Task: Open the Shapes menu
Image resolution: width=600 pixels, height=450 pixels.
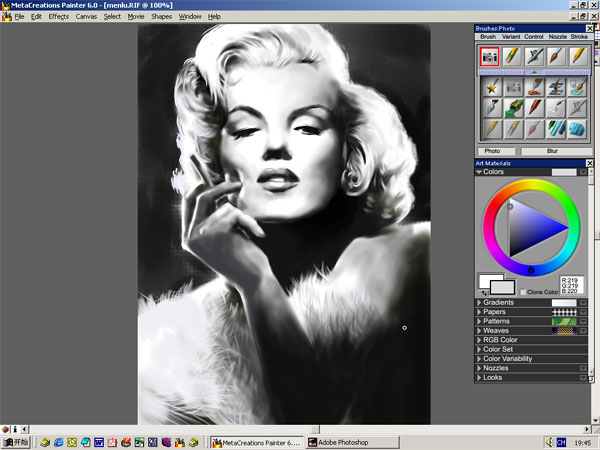Action: (x=161, y=16)
